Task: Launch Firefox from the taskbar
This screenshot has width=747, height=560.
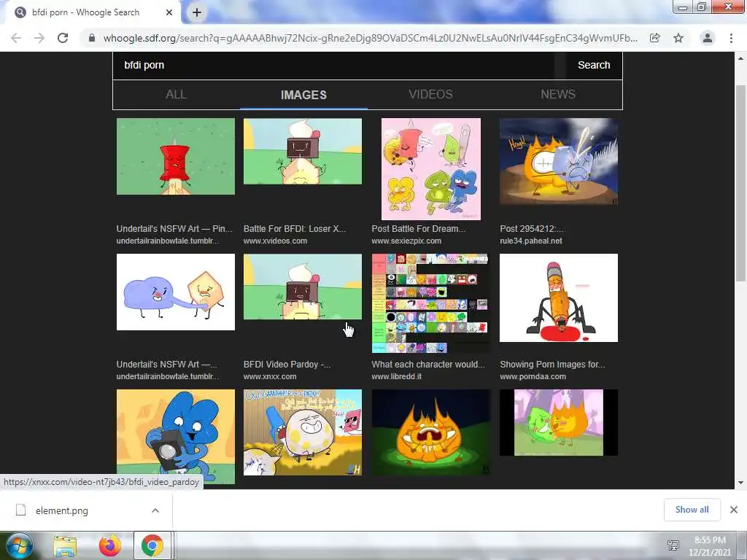Action: (110, 545)
